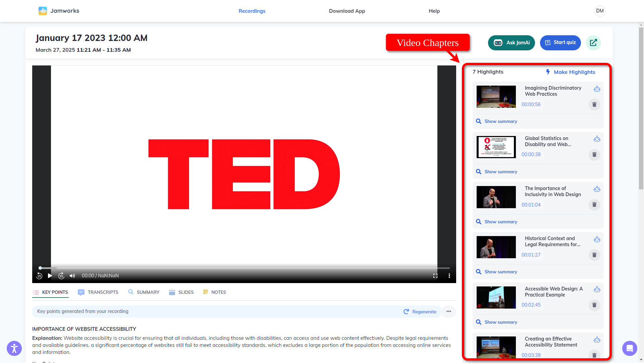
Task: Click the Jamworks brand name text
Action: 65,11
